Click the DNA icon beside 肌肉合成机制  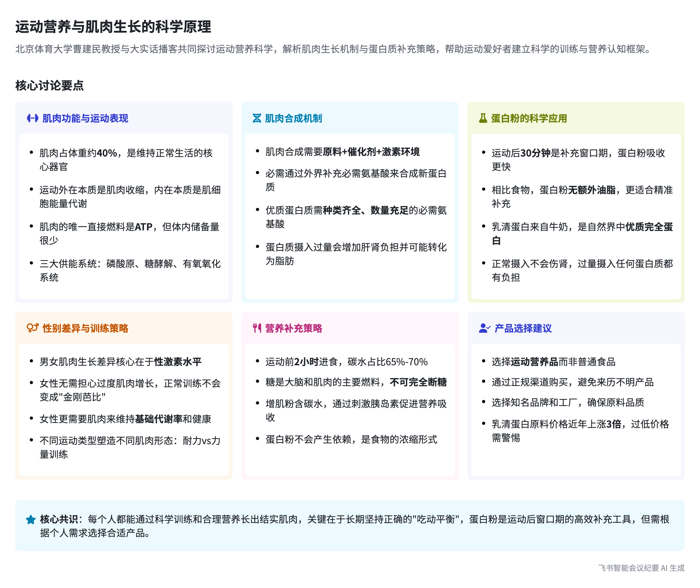tap(257, 118)
